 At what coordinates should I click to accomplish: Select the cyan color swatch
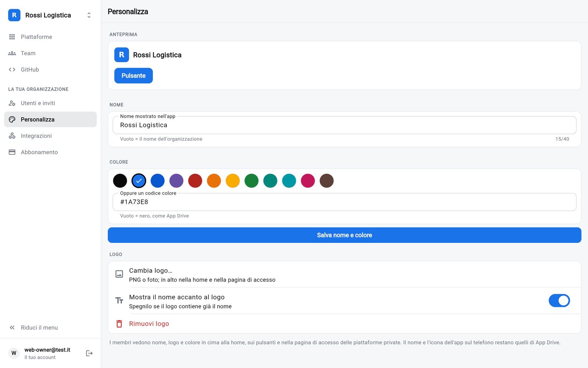click(289, 181)
